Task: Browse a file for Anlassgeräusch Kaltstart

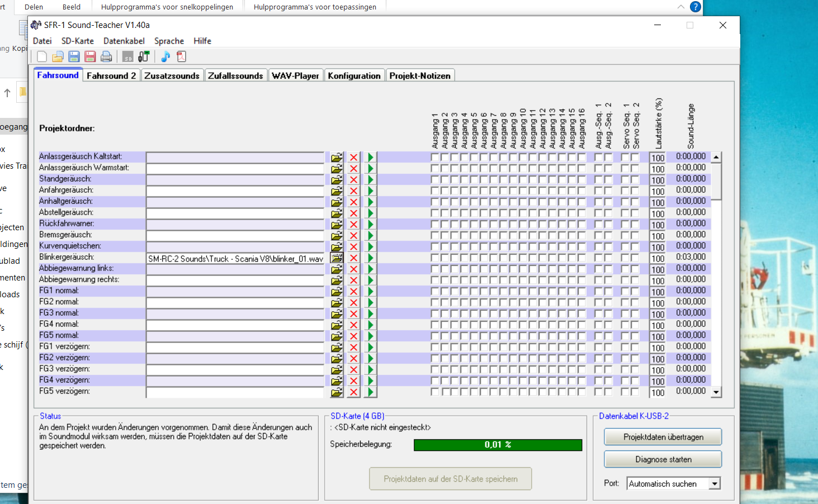Action: point(337,158)
